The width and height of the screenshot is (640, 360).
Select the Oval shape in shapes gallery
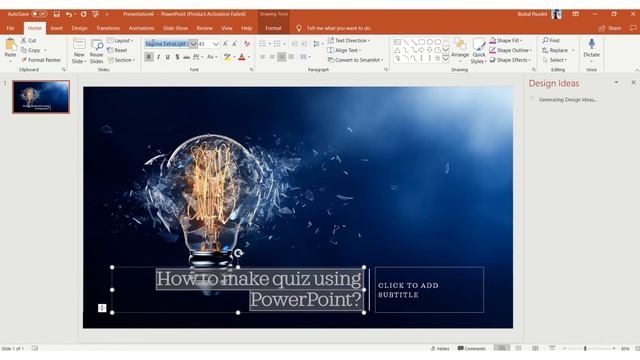(429, 42)
